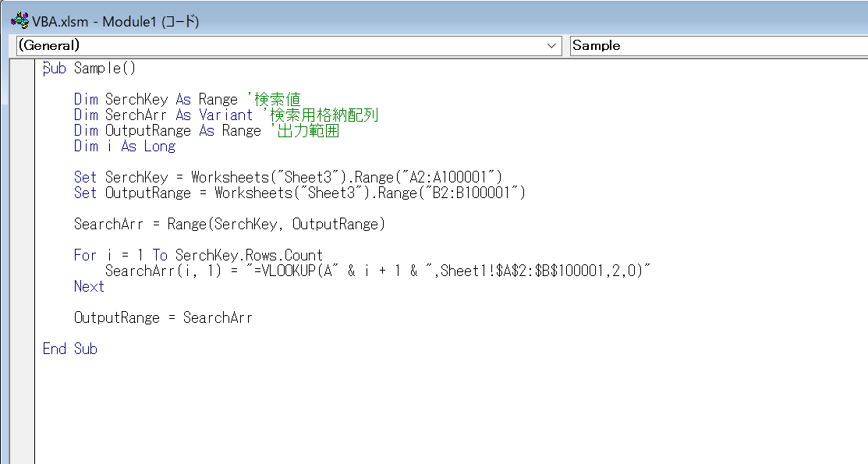The height and width of the screenshot is (464, 868).
Task: Open the Sample procedure dropdown box
Action: coord(718,45)
